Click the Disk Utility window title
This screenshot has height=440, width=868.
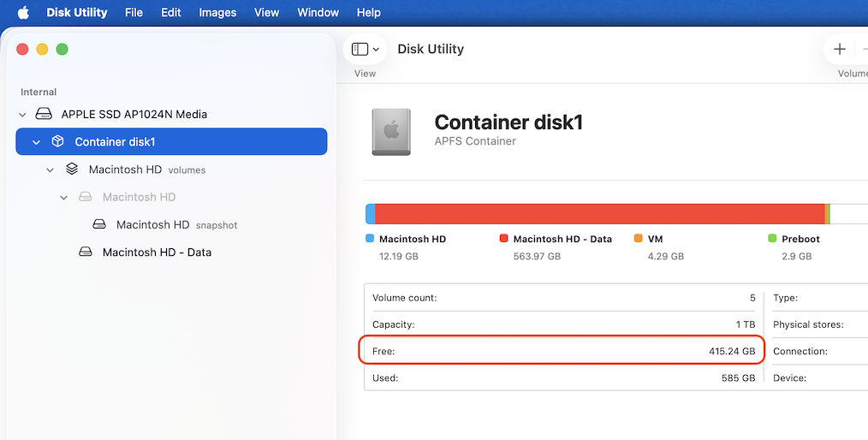(x=430, y=49)
